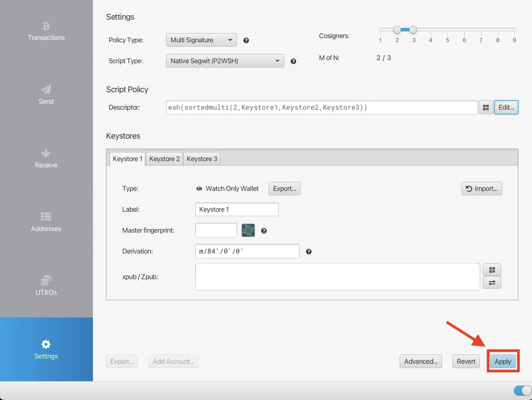Click the '2 / 3' M of N value
This screenshot has height=400, width=532.
tap(384, 58)
